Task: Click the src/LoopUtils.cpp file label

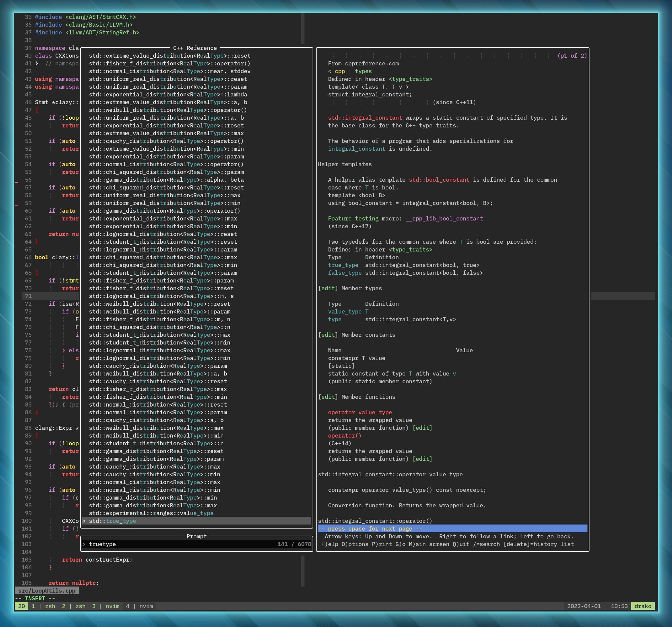Action: point(46,591)
